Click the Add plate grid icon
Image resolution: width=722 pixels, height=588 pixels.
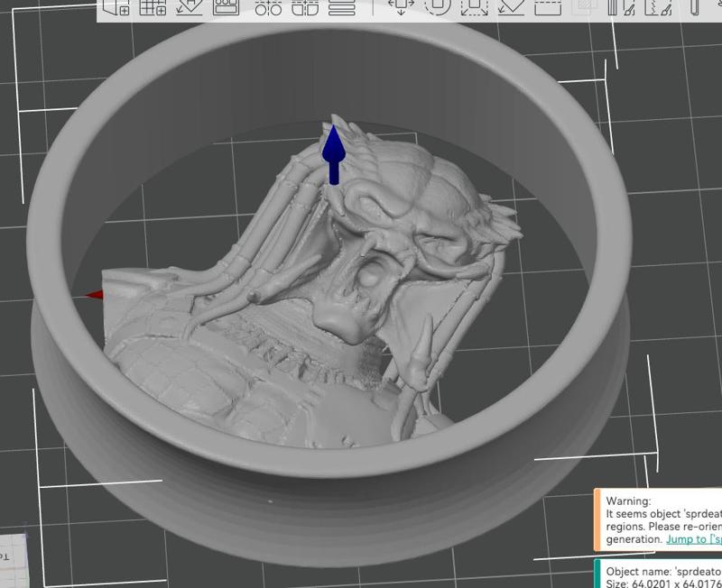point(153,8)
